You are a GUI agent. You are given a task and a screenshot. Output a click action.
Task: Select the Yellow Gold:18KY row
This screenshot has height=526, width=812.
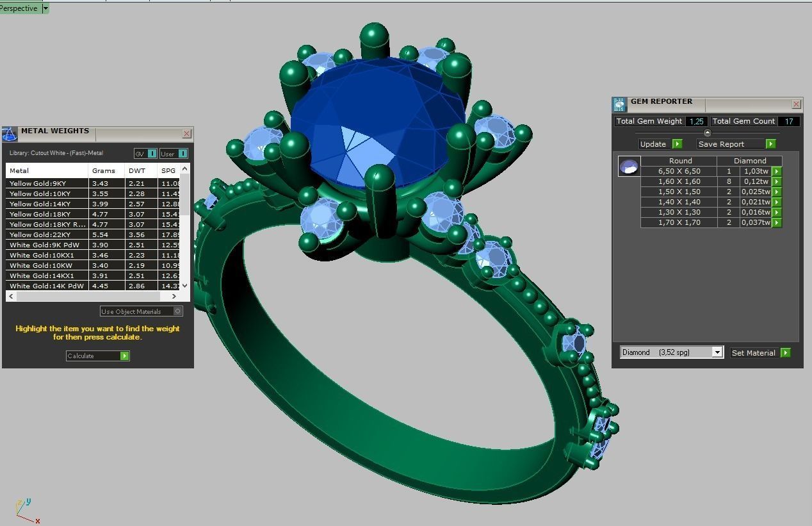(x=93, y=214)
